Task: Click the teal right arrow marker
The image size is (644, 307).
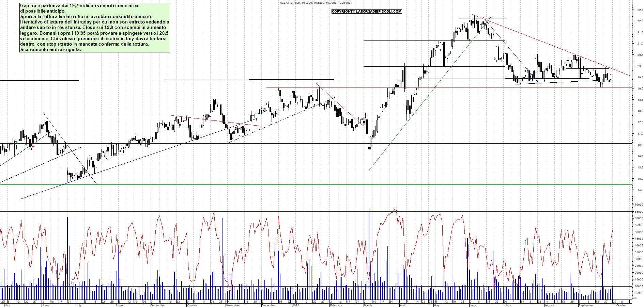Action: tap(27, 145)
